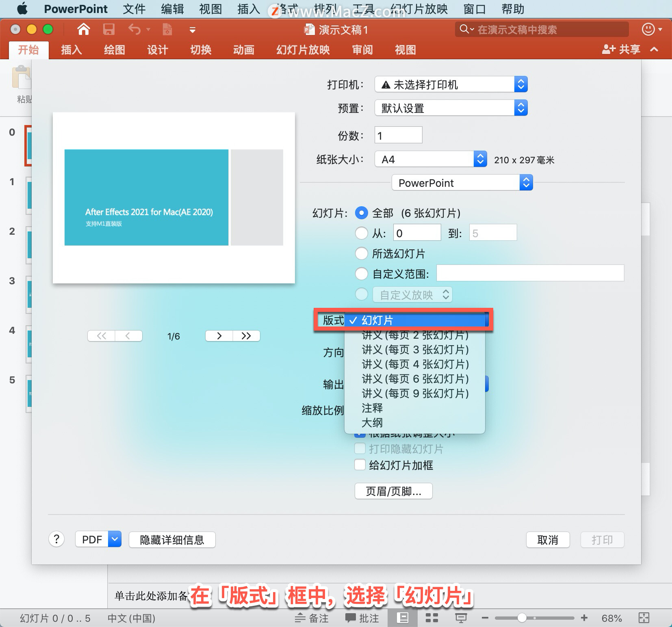Screen dimensions: 672x627
Task: Click the Undo arrow icon
Action: tap(134, 29)
